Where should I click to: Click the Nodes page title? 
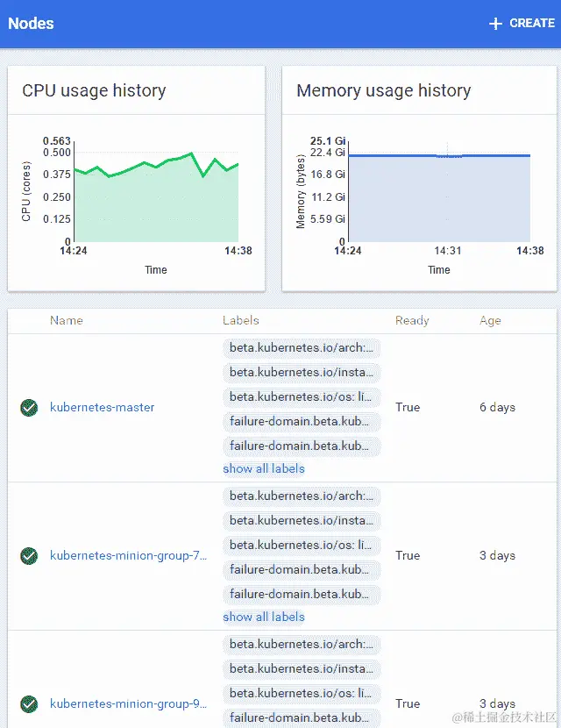click(31, 24)
